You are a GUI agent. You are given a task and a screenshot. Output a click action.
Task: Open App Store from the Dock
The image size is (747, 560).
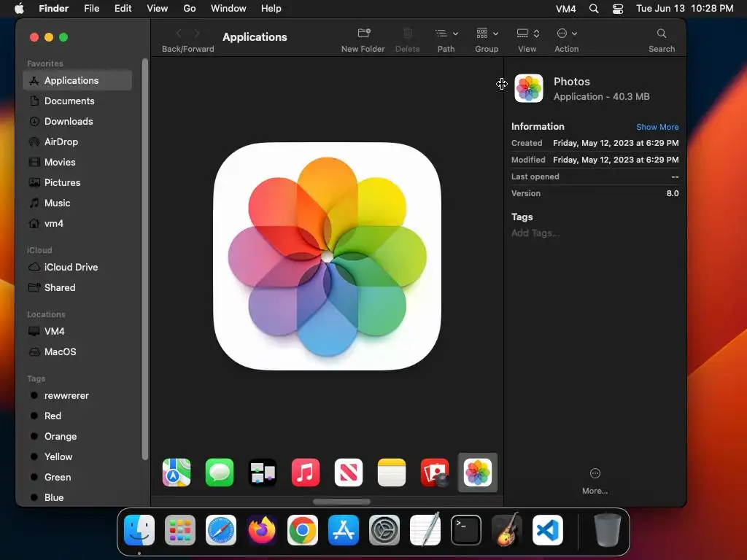click(x=344, y=530)
